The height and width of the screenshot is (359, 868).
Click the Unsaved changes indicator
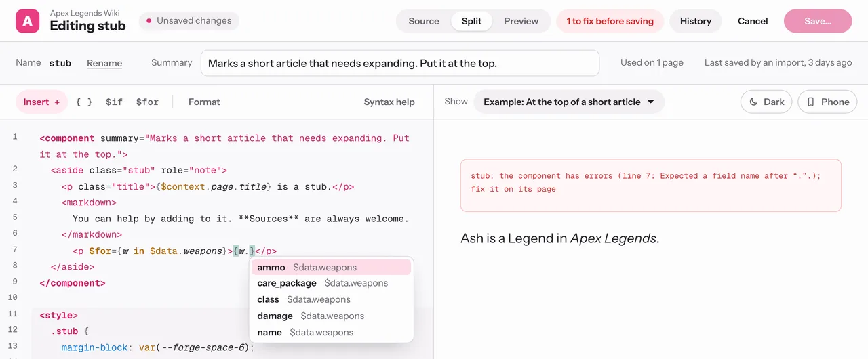click(189, 21)
